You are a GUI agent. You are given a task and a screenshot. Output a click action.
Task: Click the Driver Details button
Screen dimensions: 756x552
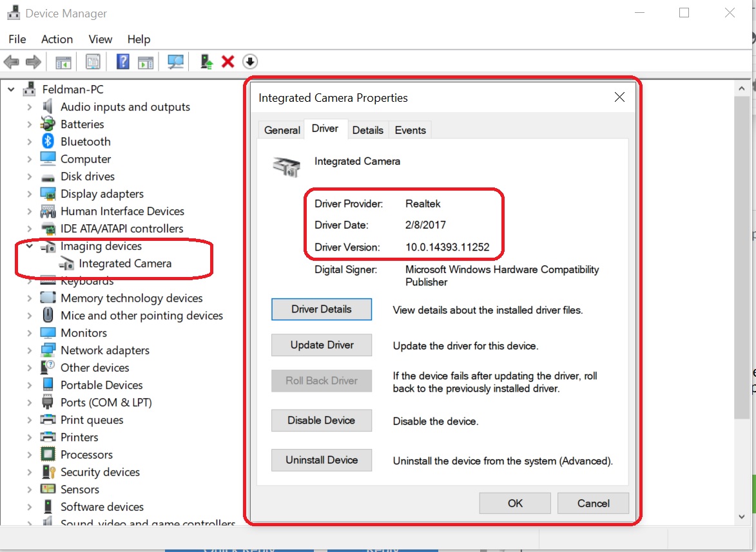tap(321, 309)
